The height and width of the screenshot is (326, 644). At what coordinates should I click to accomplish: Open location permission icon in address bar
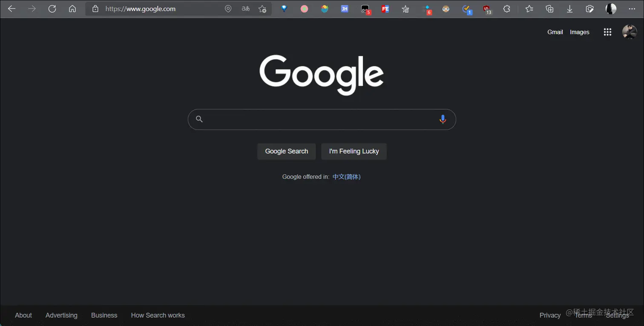pos(228,9)
